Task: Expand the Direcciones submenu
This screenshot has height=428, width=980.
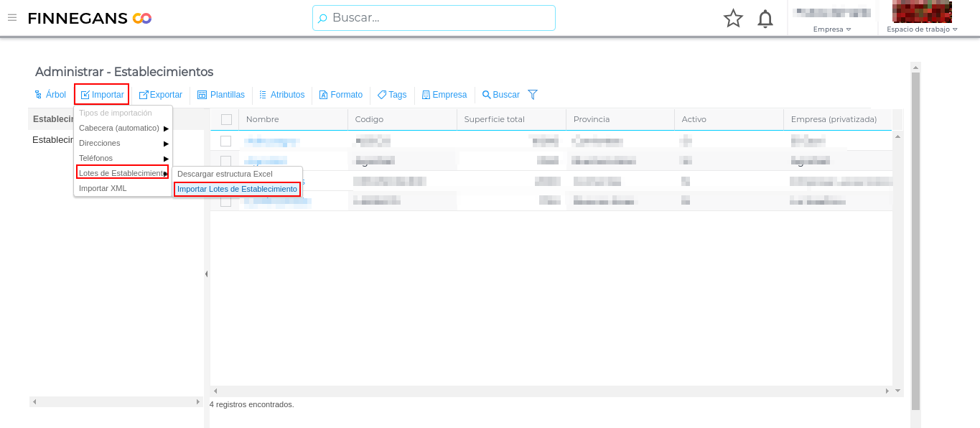Action: pos(123,143)
